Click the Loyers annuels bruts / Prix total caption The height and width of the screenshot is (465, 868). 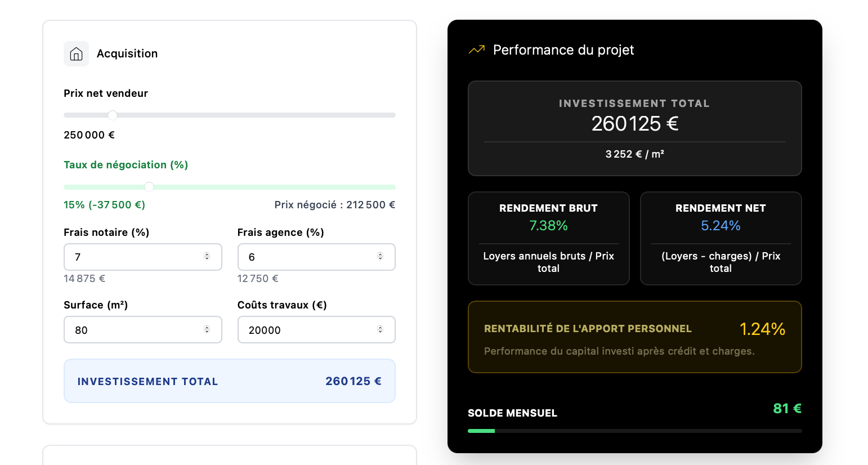tap(549, 262)
